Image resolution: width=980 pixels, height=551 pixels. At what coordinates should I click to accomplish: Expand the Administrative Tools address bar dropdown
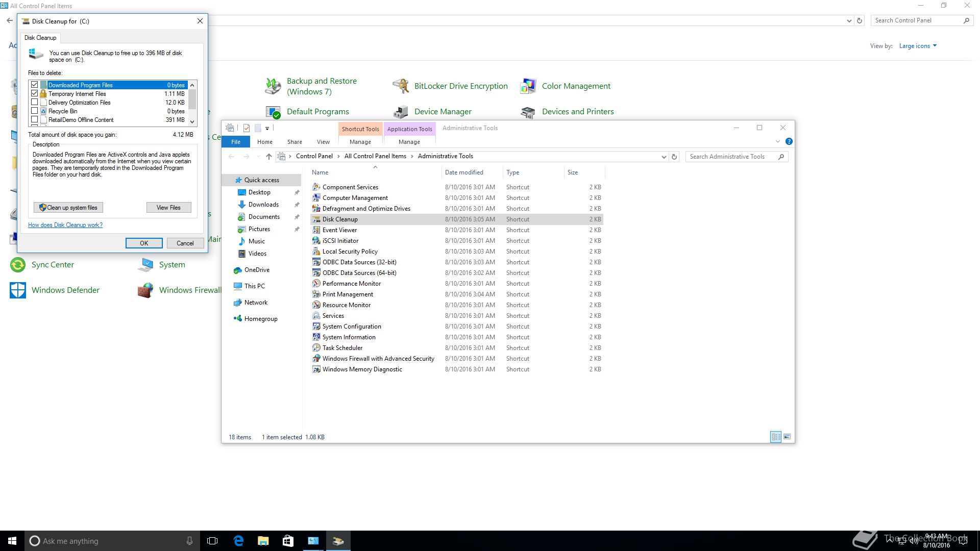click(664, 157)
